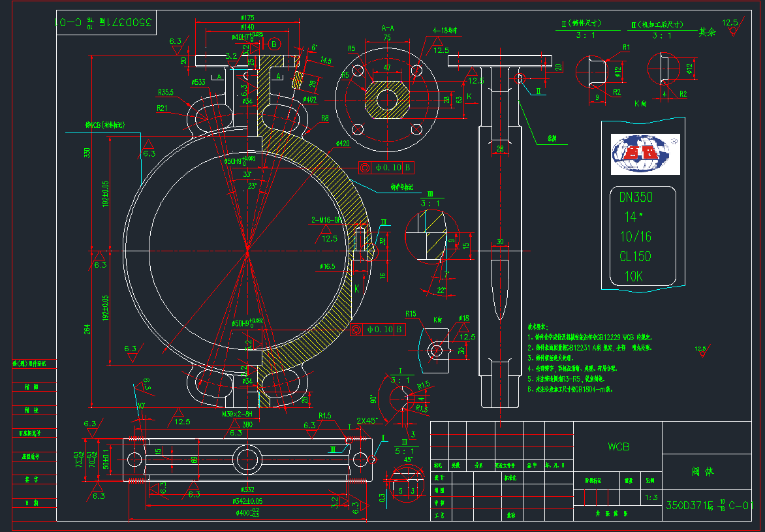The height and width of the screenshot is (532, 765).
Task: Click the ø420 diameter dimension
Action: [x=343, y=143]
